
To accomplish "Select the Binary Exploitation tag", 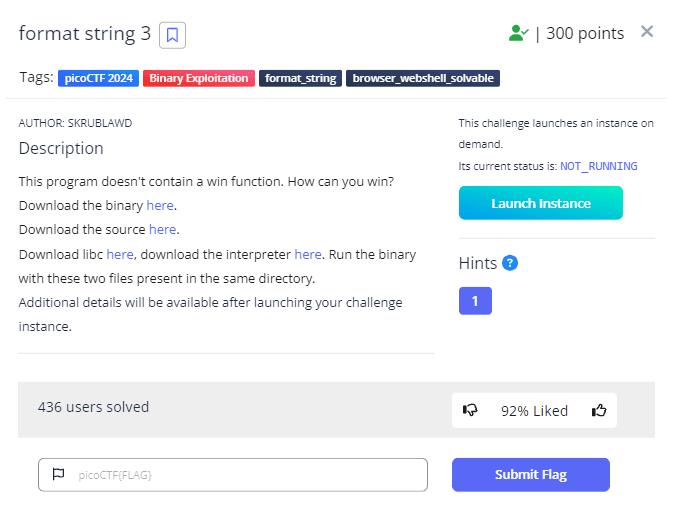I will (x=199, y=78).
